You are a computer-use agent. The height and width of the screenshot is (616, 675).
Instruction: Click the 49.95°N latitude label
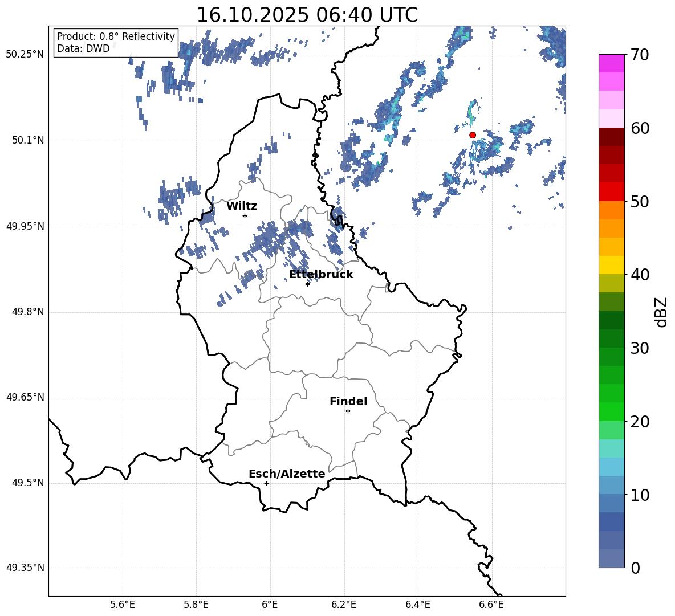point(25,226)
